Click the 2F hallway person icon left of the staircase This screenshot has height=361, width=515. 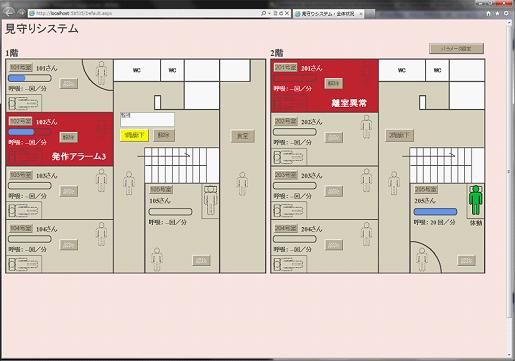394,183
